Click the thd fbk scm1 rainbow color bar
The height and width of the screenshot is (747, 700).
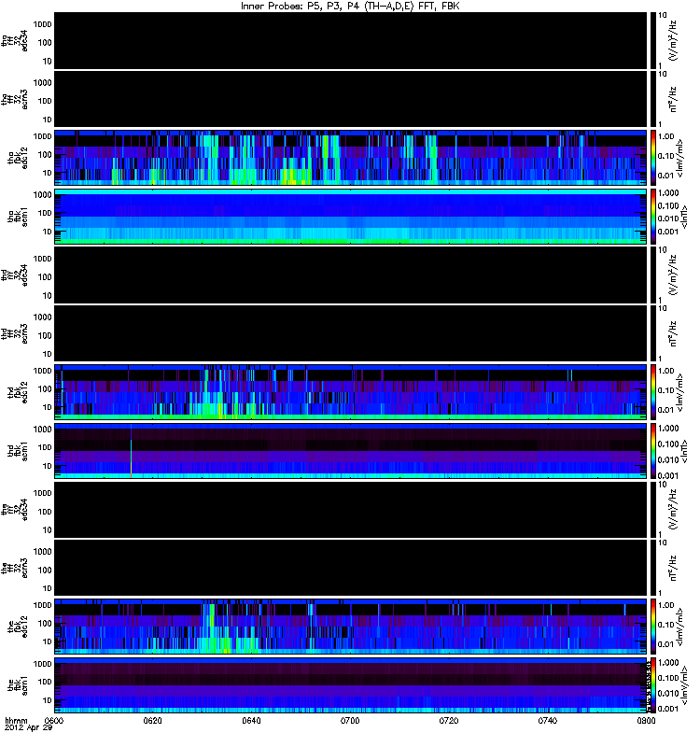652,451
